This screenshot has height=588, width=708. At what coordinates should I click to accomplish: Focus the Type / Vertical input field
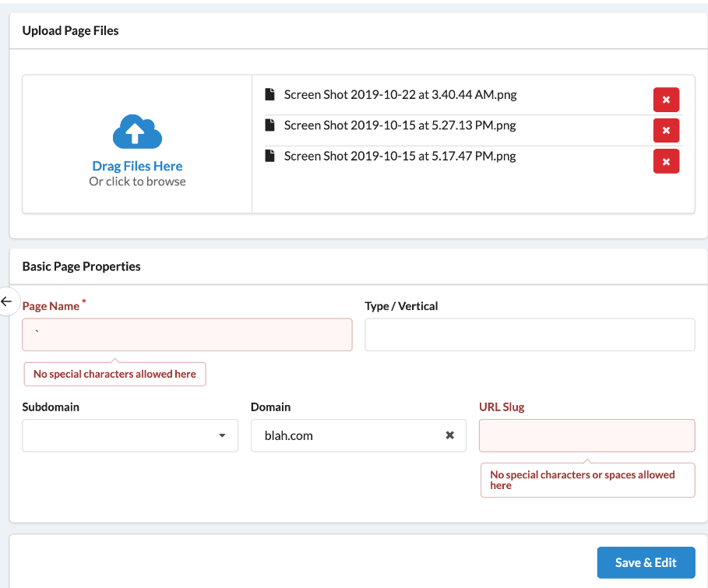pyautogui.click(x=530, y=335)
